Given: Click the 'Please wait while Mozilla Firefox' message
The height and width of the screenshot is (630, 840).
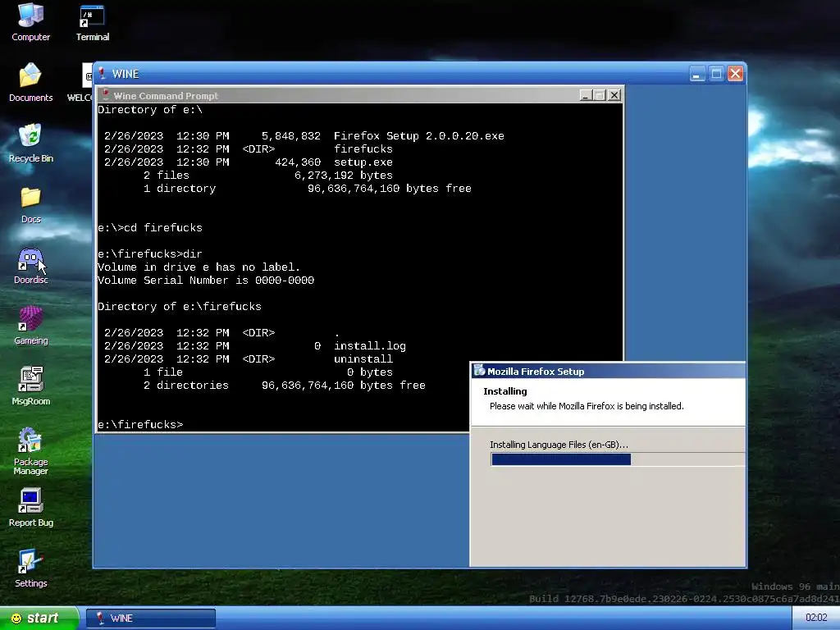Looking at the screenshot, I should pyautogui.click(x=587, y=406).
